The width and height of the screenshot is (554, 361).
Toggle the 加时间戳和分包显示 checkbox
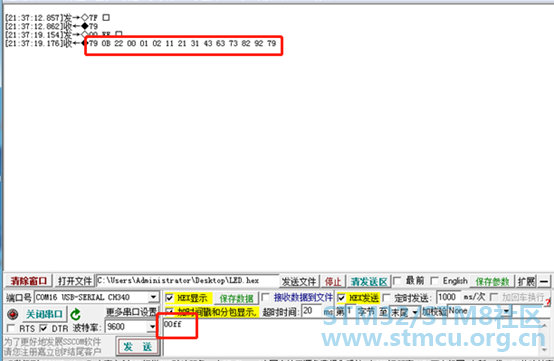point(169,312)
